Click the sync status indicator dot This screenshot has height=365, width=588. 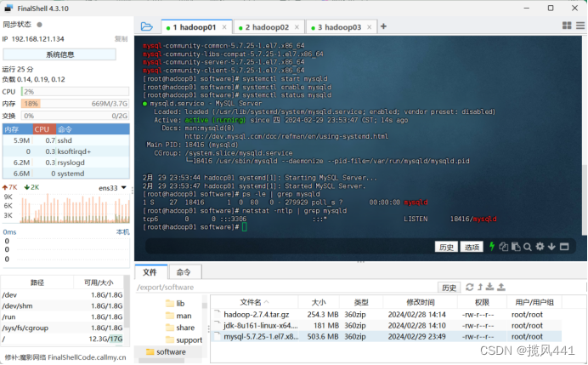39,25
